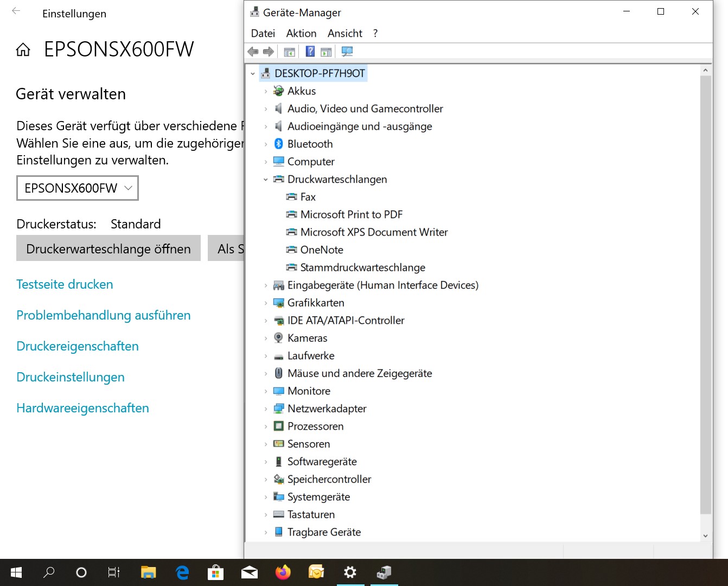Click the Back arrow in Geräte-Manager toolbar
The height and width of the screenshot is (586, 728).
coord(253,52)
